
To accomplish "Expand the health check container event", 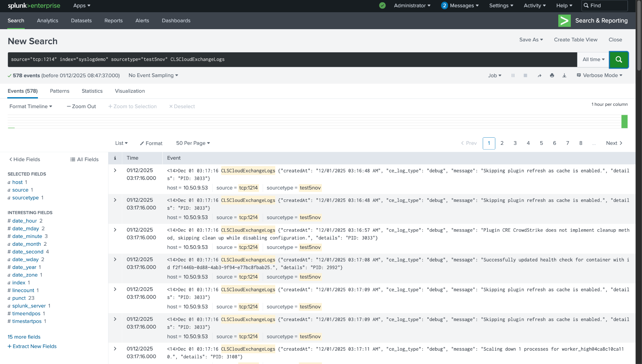I will [x=115, y=260].
